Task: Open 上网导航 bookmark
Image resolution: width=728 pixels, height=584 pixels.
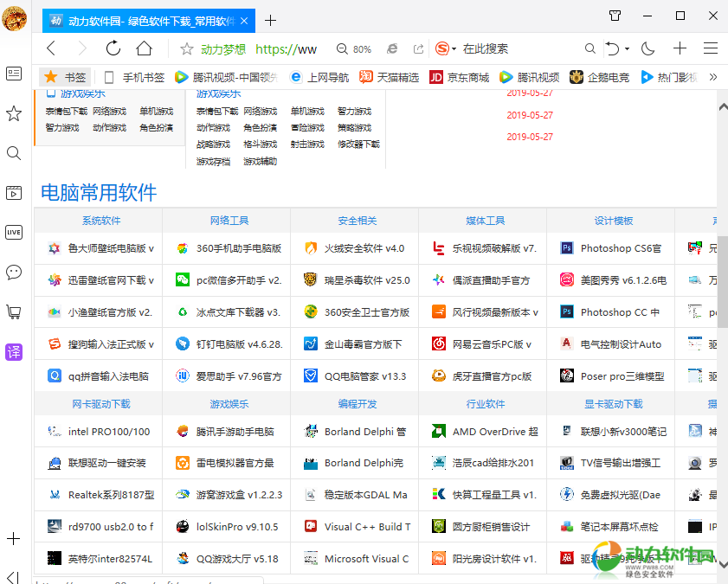Action: (x=319, y=78)
